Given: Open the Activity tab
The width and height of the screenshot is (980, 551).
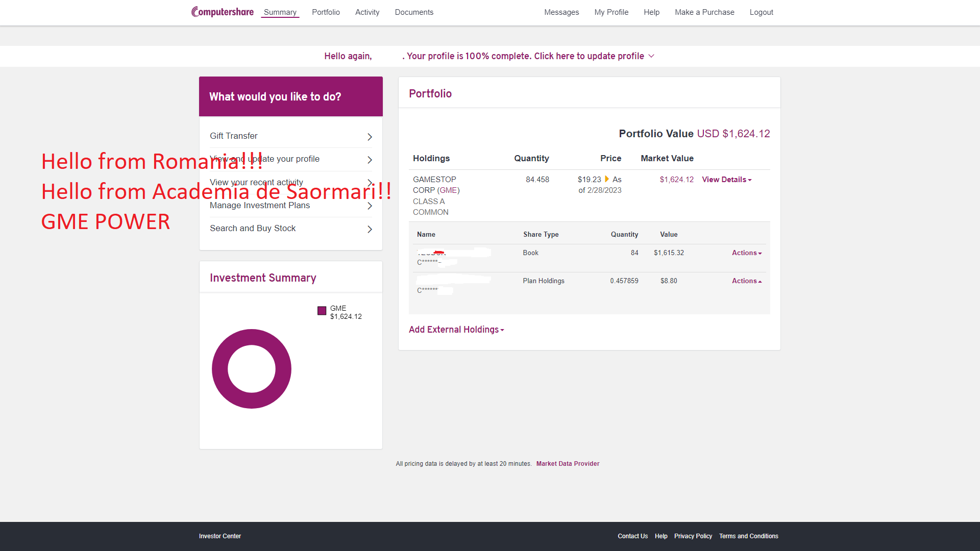Looking at the screenshot, I should (x=367, y=12).
